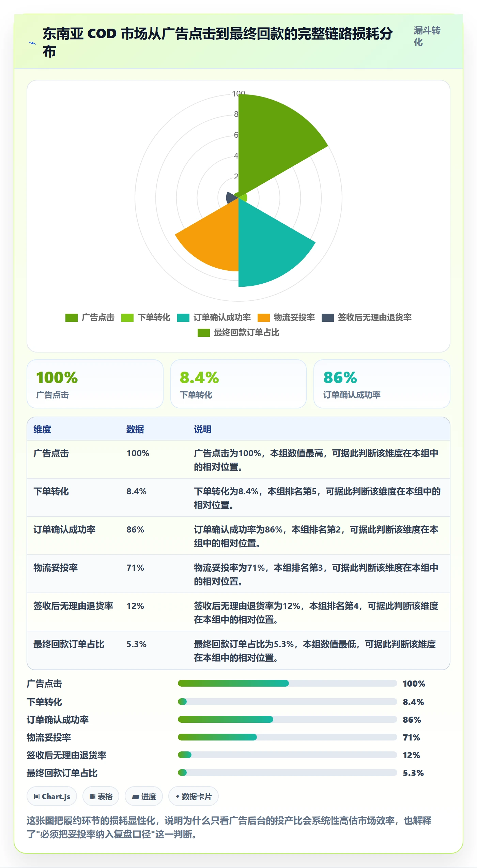The image size is (477, 868).
Task: Hide the 最终回款订单占比 legend item
Action: tap(238, 333)
